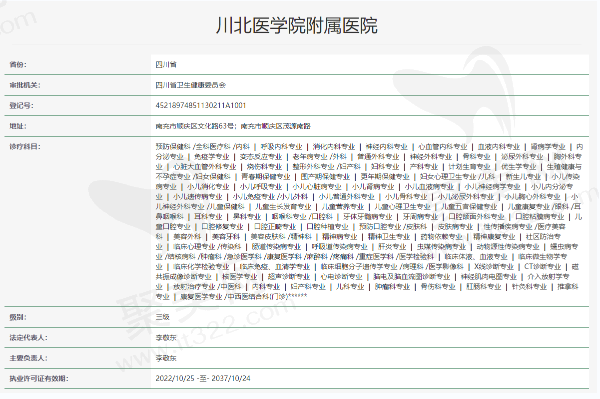600x399 pixels.
Task: Select the 诊疗科目 row label
Action: pyautogui.click(x=25, y=147)
